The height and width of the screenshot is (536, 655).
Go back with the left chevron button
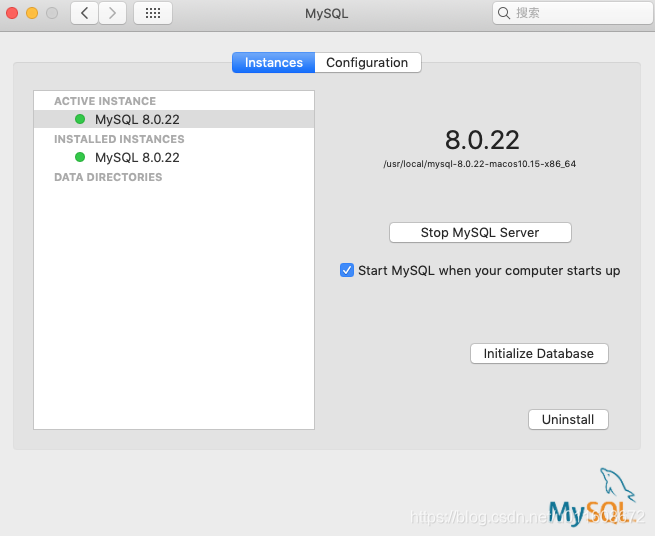[x=84, y=13]
